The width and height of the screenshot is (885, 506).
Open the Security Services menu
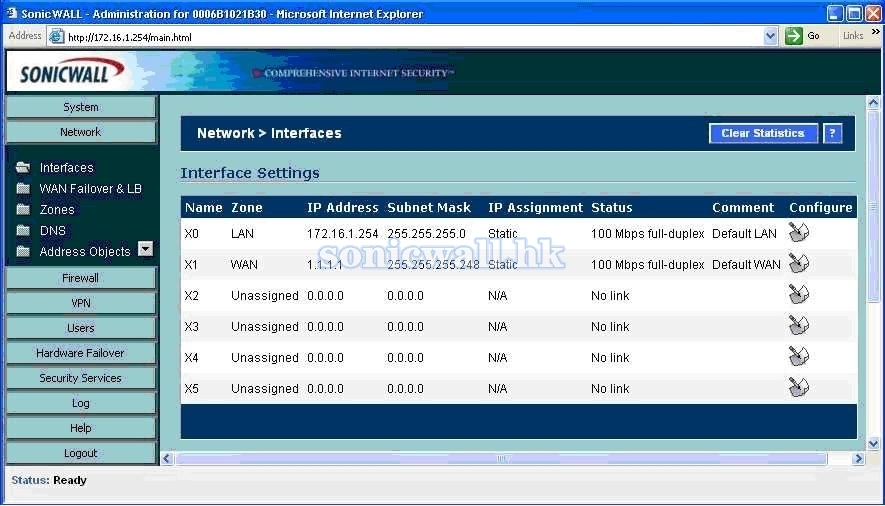(81, 378)
